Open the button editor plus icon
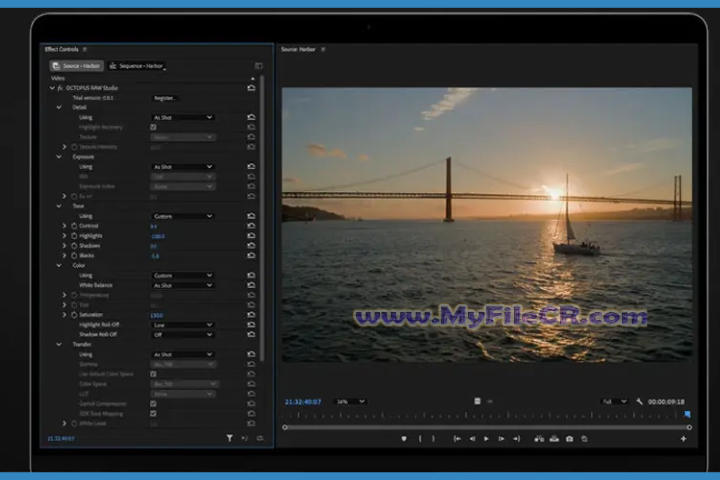Image resolution: width=720 pixels, height=480 pixels. click(x=683, y=439)
